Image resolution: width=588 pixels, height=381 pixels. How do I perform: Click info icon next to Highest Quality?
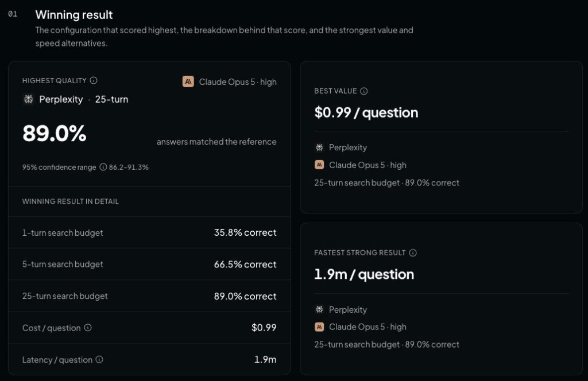(94, 80)
